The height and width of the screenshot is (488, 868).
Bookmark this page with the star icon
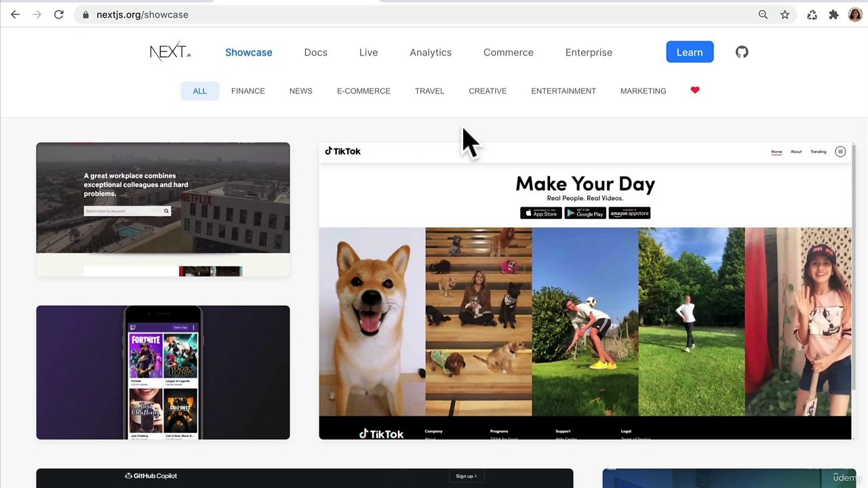point(785,14)
